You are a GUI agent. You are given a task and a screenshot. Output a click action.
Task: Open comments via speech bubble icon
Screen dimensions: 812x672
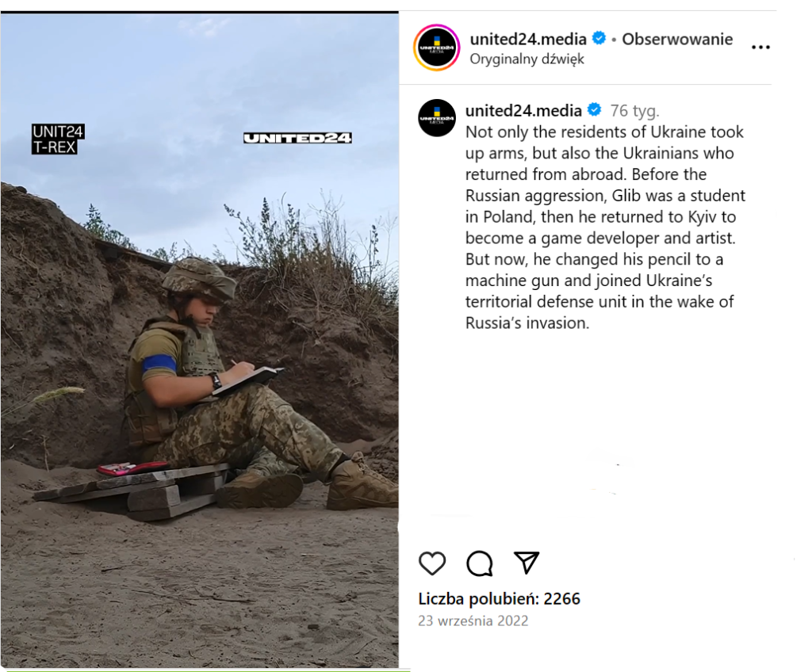480,563
